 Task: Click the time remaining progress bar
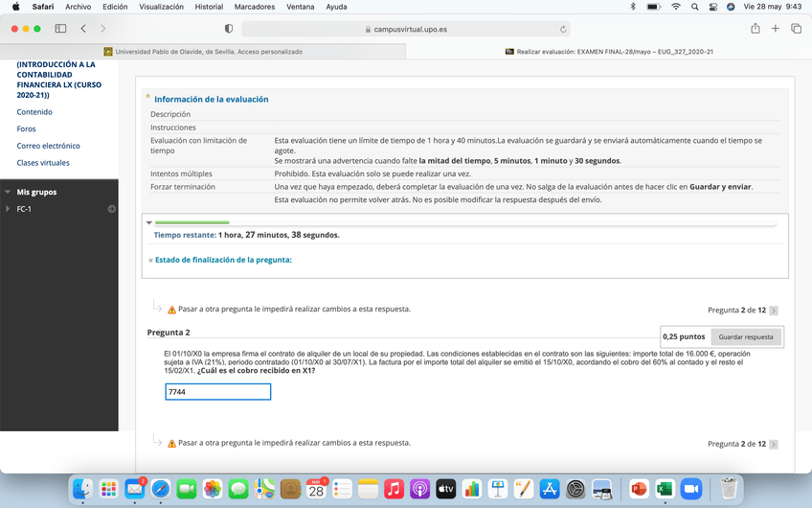click(465, 223)
